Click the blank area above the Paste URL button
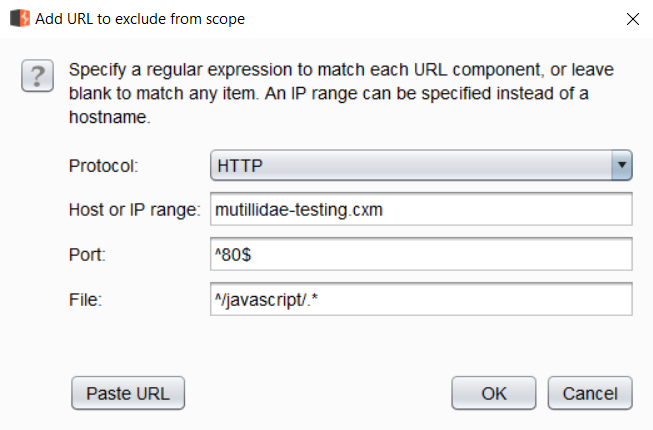653x430 pixels. click(x=128, y=345)
